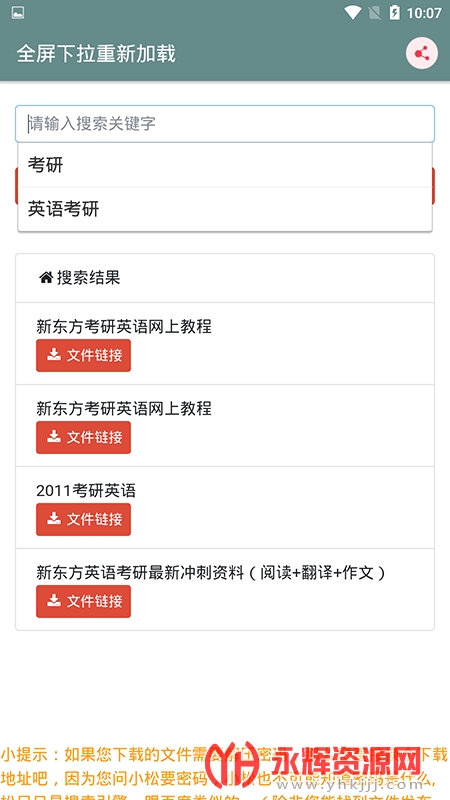Tap the image notification icon in status bar

click(18, 12)
